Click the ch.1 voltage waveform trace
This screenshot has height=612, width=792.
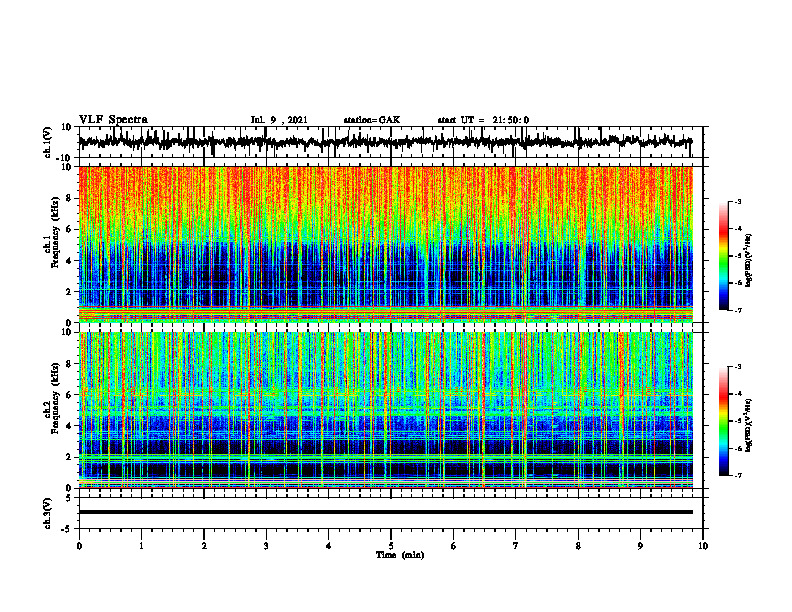point(385,142)
